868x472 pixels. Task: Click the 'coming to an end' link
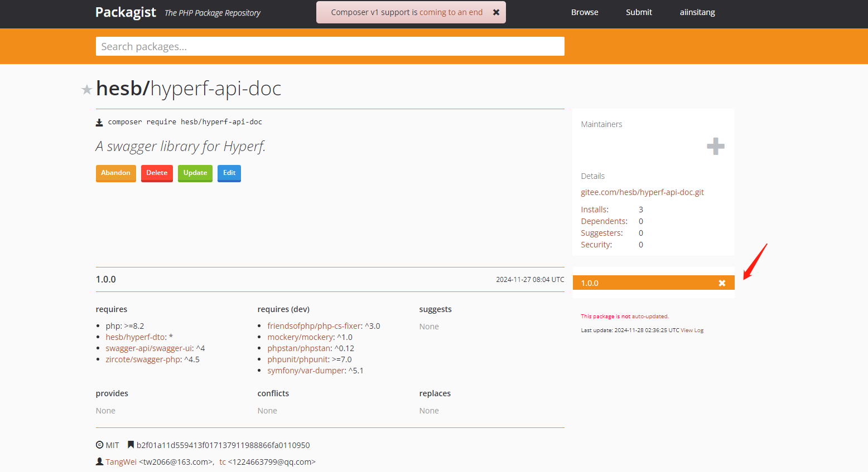(451, 12)
